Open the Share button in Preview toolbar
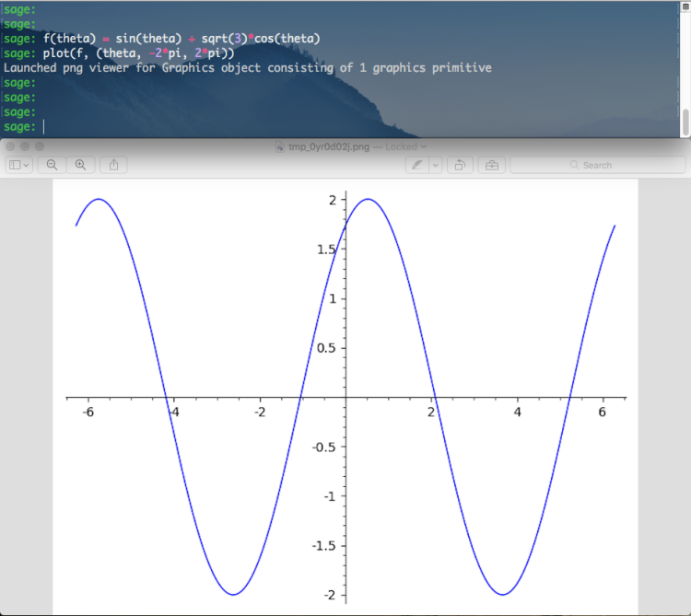The height and width of the screenshot is (616, 691). pyautogui.click(x=113, y=165)
